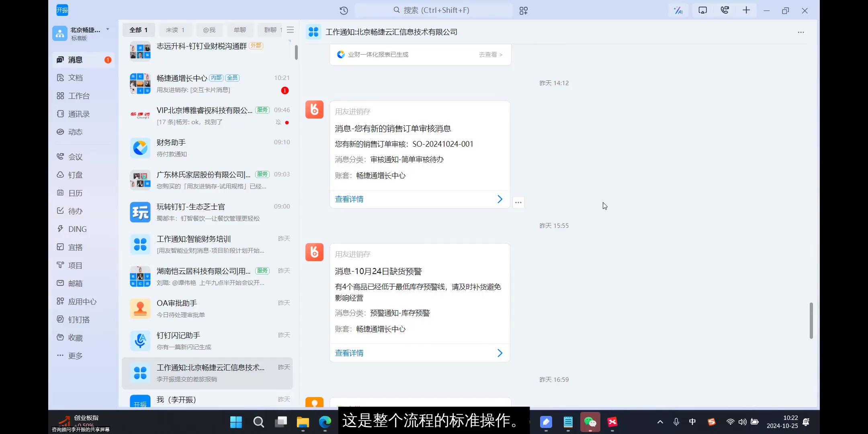Switch to the @我 tab
The height and width of the screenshot is (434, 868).
point(209,29)
